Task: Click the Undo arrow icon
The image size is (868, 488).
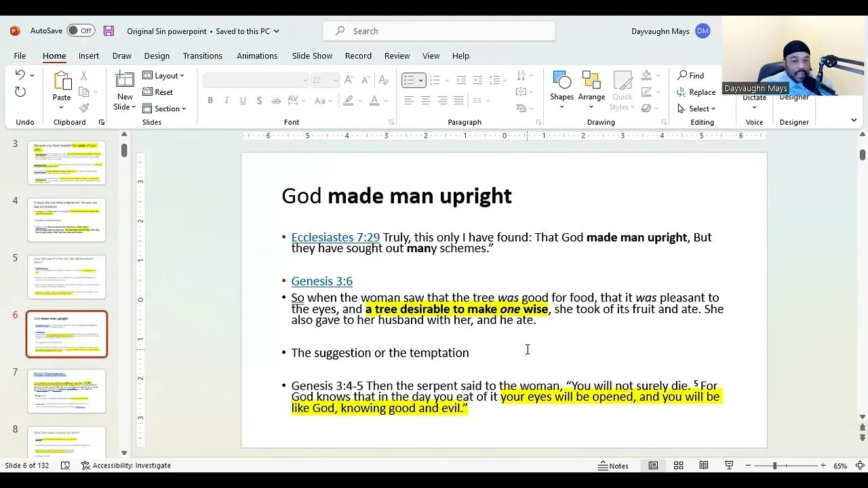Action: (20, 75)
